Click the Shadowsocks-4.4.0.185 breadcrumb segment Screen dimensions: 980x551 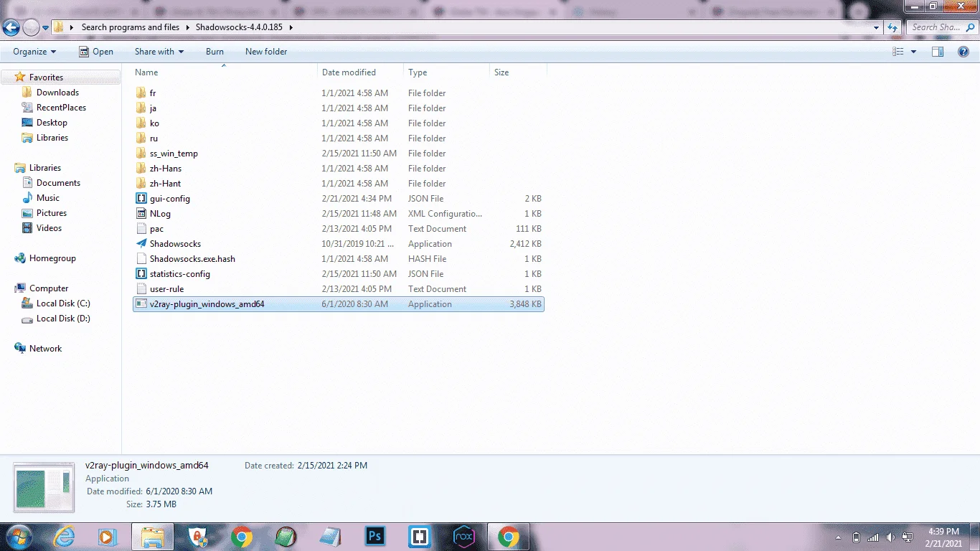[x=240, y=27]
